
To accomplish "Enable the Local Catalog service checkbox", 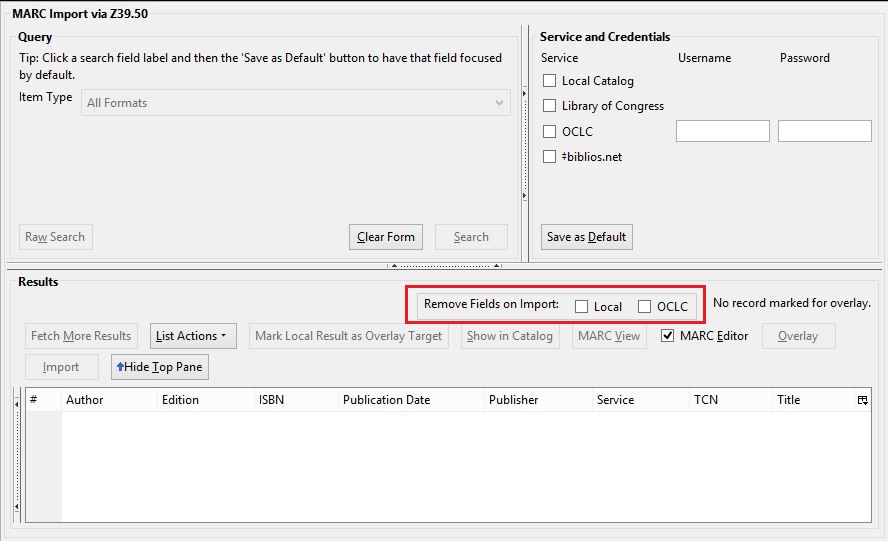I will (x=549, y=81).
